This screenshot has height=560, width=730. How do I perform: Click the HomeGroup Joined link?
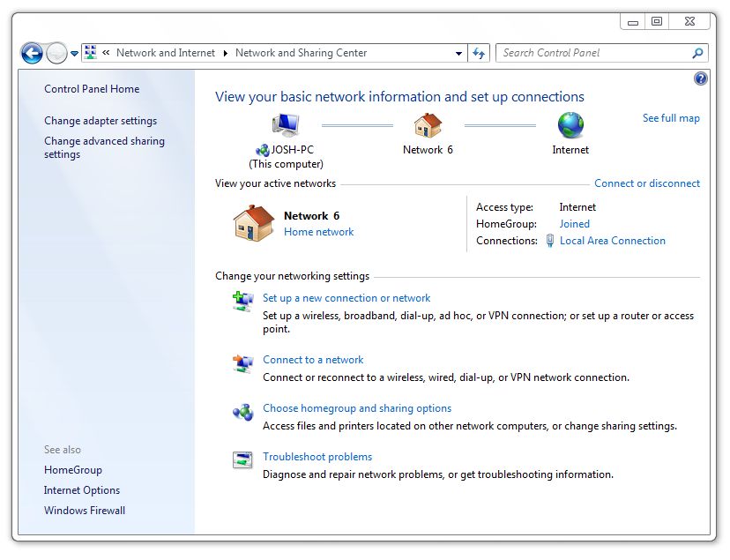click(574, 224)
